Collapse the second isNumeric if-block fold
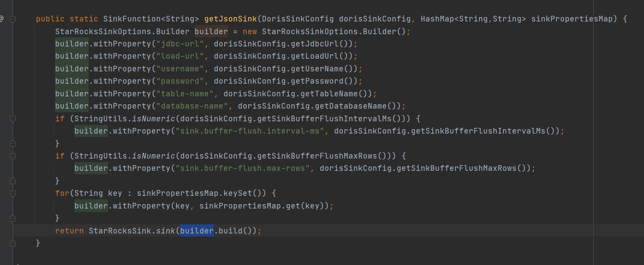Viewport: 644px width, 265px height. [x=13, y=156]
